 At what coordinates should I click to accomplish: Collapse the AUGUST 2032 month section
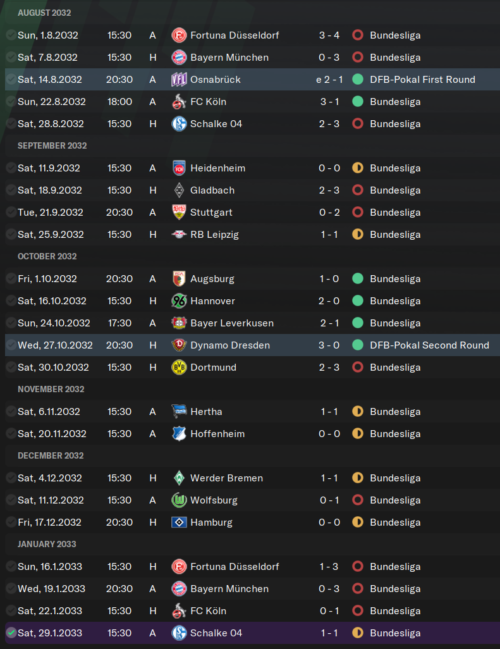tap(44, 13)
